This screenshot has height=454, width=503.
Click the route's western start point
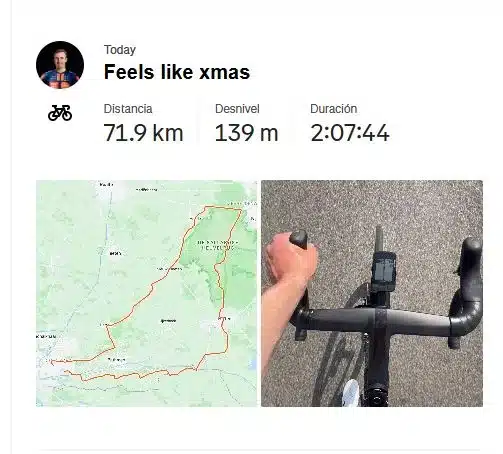[52, 361]
